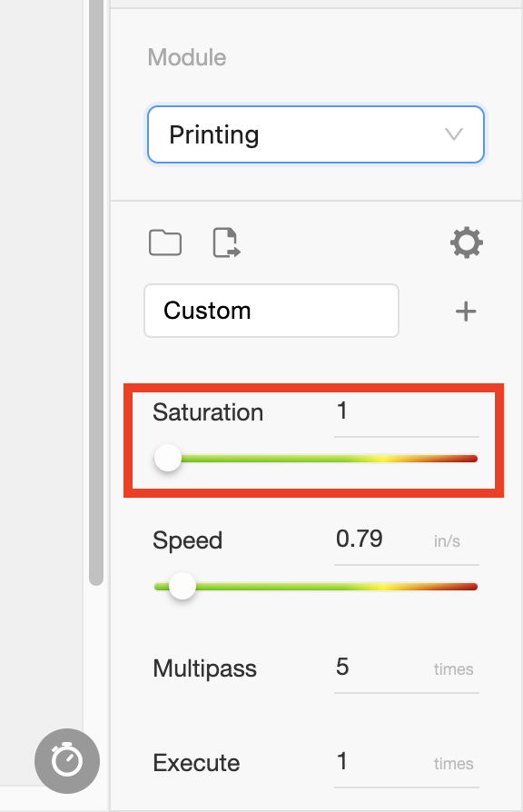This screenshot has width=523, height=812.
Task: Click the export preset file icon
Action: coord(227,243)
